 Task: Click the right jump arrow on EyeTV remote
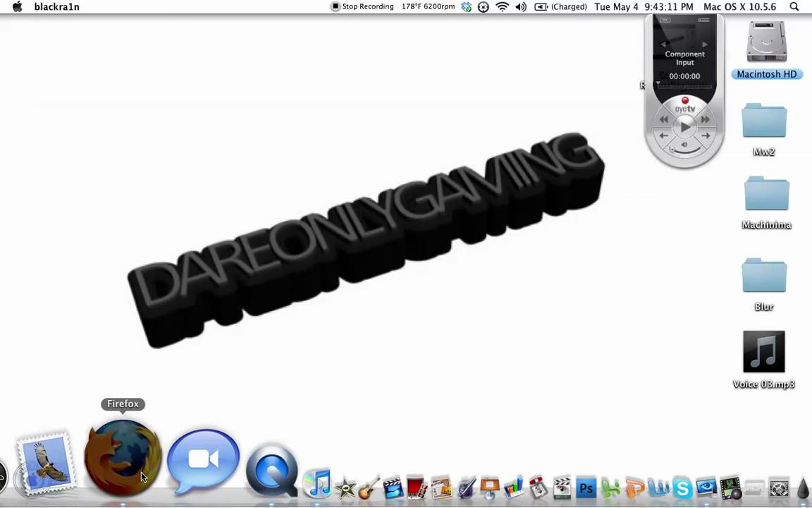[x=706, y=135]
